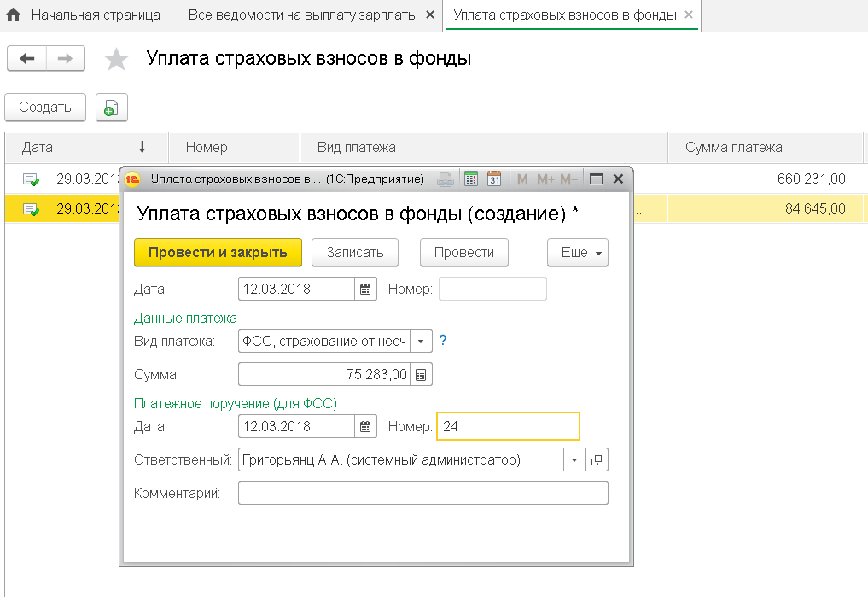Click the Ответственный field
Image resolution: width=868 pixels, height=597 pixels.
click(x=401, y=459)
